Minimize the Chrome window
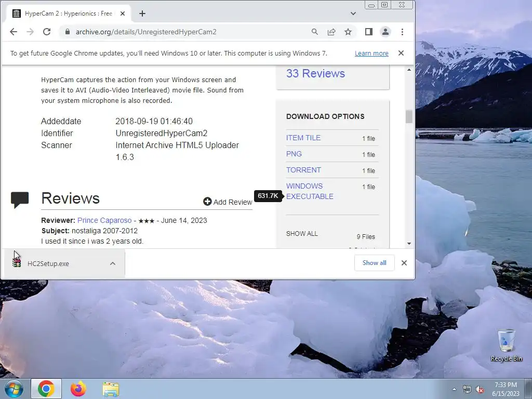Image resolution: width=532 pixels, height=399 pixels. tap(371, 5)
